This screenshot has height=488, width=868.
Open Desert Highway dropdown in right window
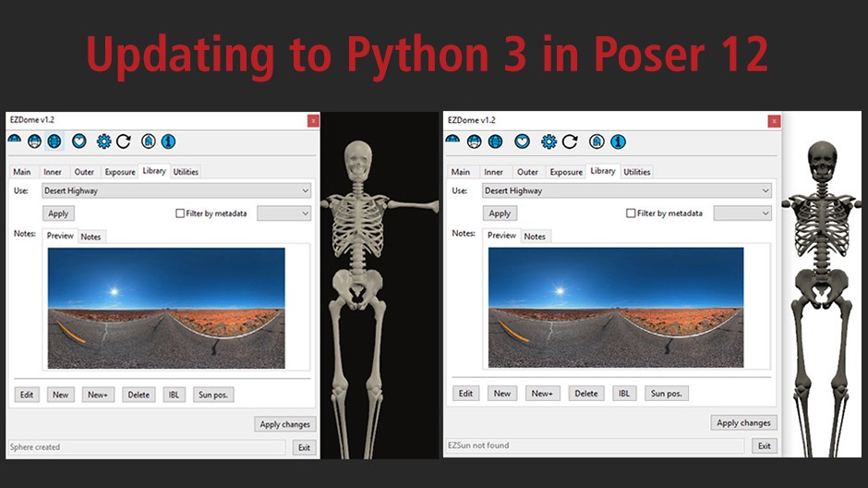pyautogui.click(x=627, y=190)
